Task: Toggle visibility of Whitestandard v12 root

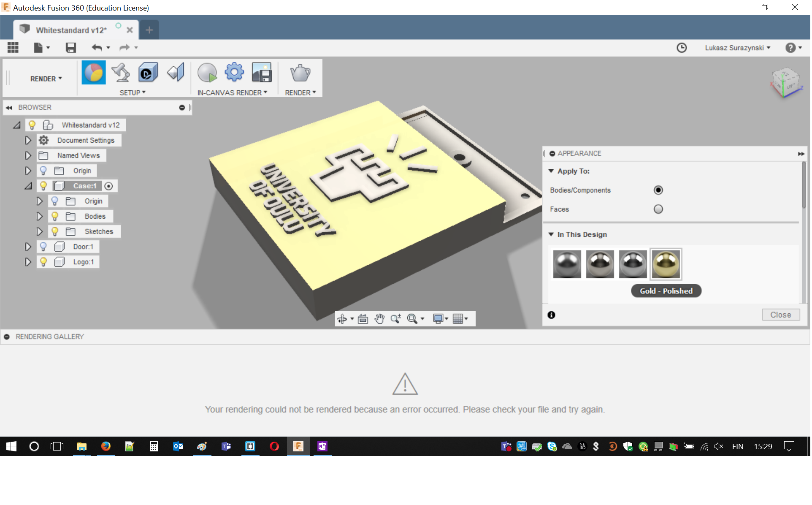Action: point(32,125)
